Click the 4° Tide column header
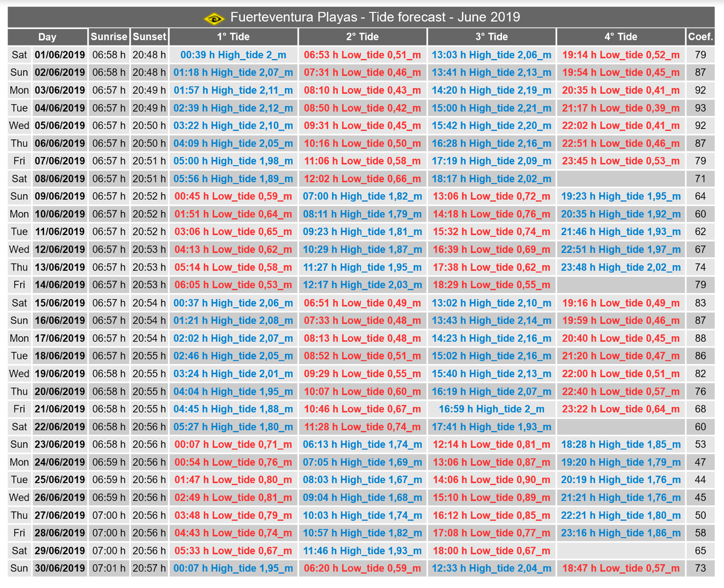This screenshot has height=588, width=724. pyautogui.click(x=621, y=37)
